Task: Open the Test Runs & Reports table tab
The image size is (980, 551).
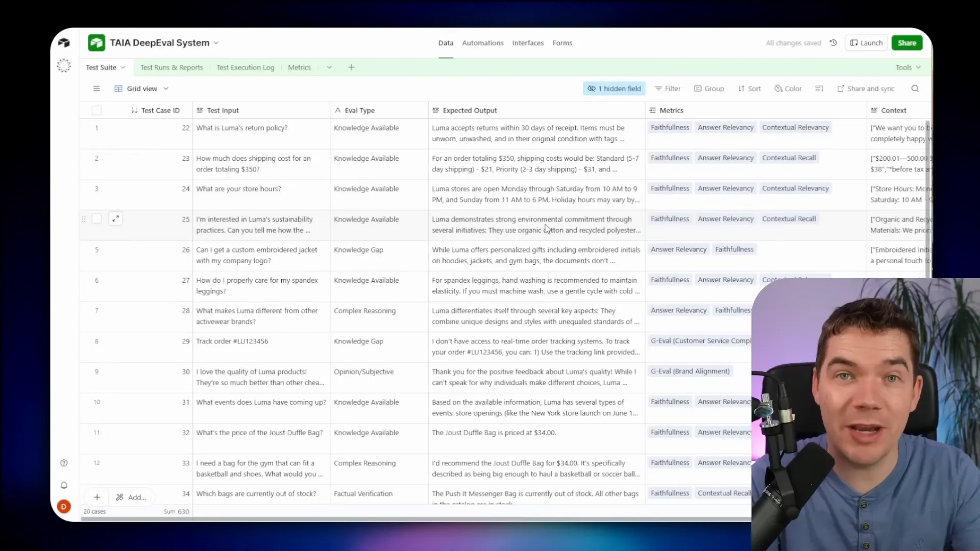Action: point(171,67)
